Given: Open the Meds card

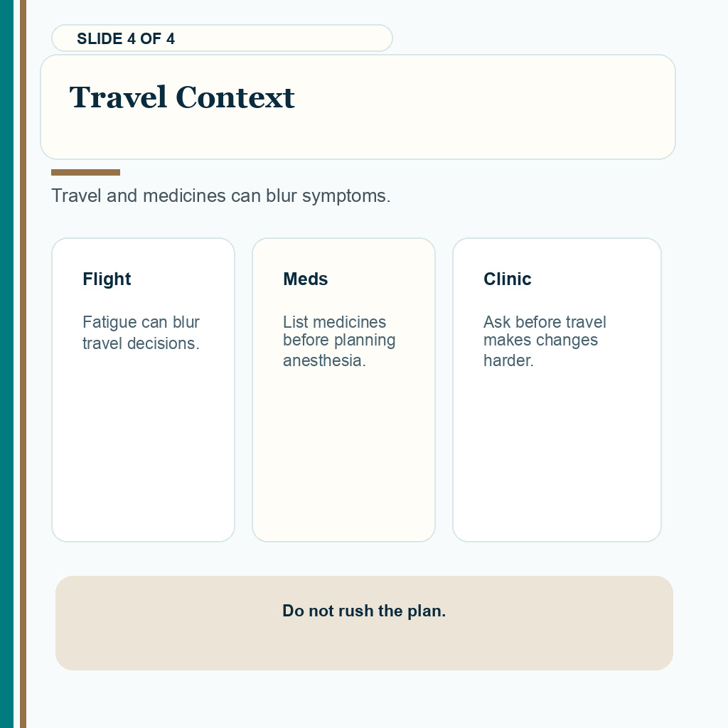Looking at the screenshot, I should click(x=343, y=390).
